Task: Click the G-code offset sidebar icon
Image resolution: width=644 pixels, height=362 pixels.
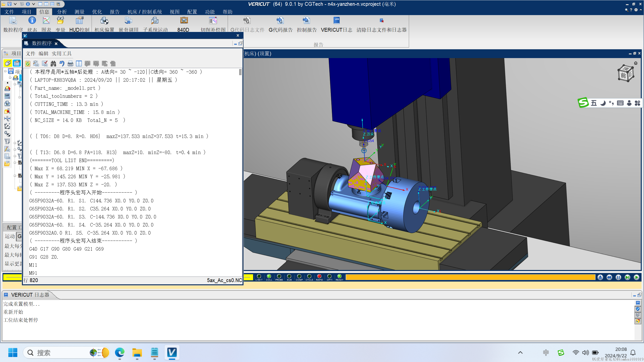Action: click(x=7, y=134)
